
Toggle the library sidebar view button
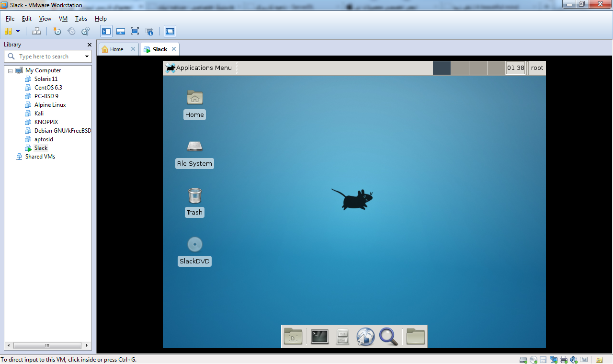[106, 32]
